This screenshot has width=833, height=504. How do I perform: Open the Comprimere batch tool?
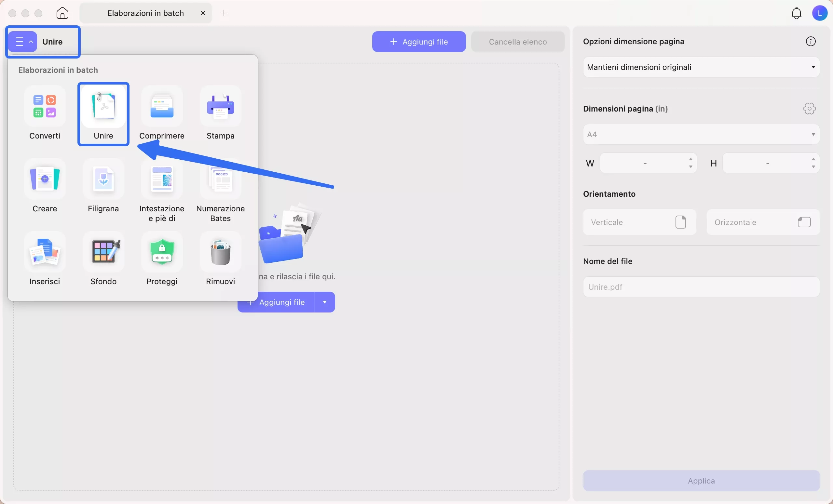pyautogui.click(x=162, y=106)
